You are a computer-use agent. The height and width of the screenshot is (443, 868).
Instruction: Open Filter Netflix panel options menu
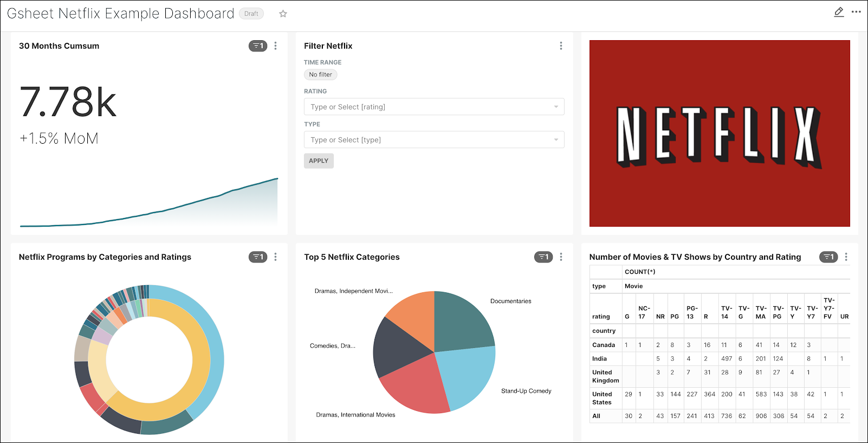pos(561,46)
